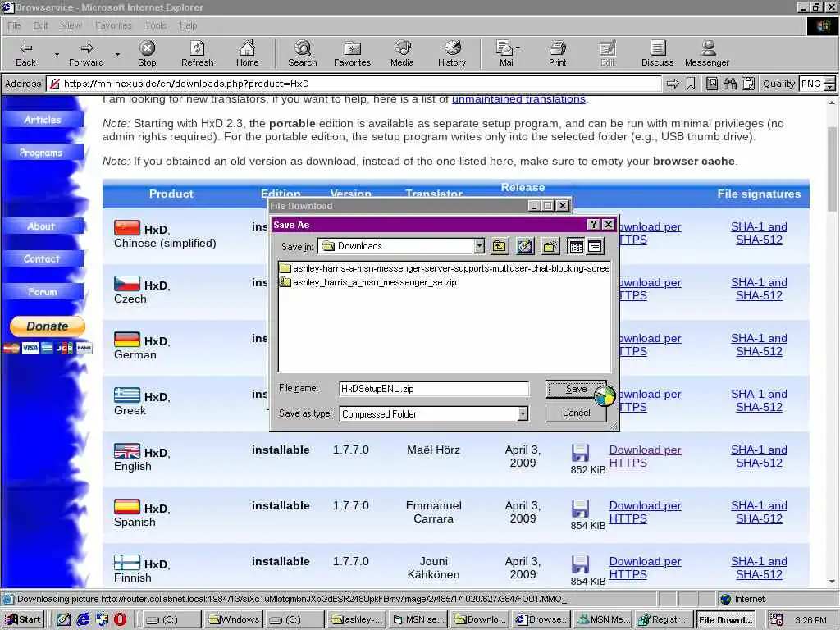Screen dimensions: 840x630
Task: Open the Edit menu
Action: tap(41, 25)
